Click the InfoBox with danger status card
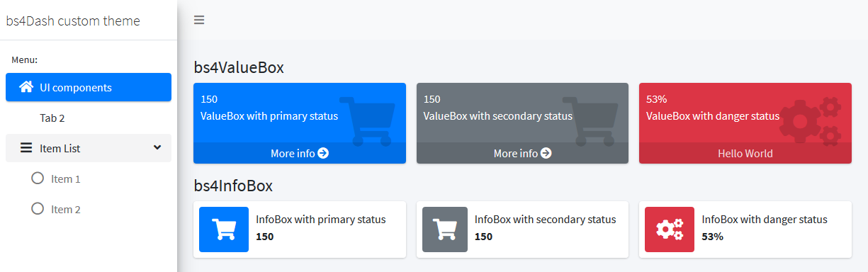This screenshot has height=272, width=868. click(745, 229)
